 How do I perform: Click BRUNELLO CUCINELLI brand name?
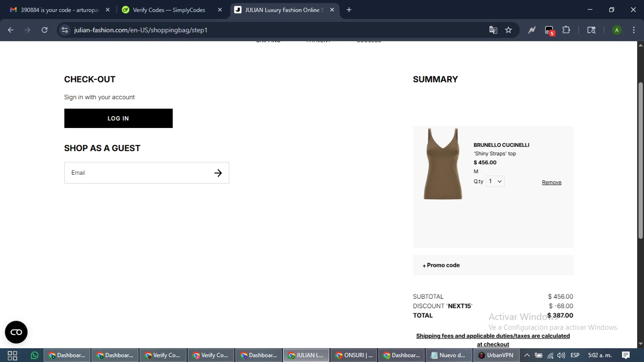point(501,145)
